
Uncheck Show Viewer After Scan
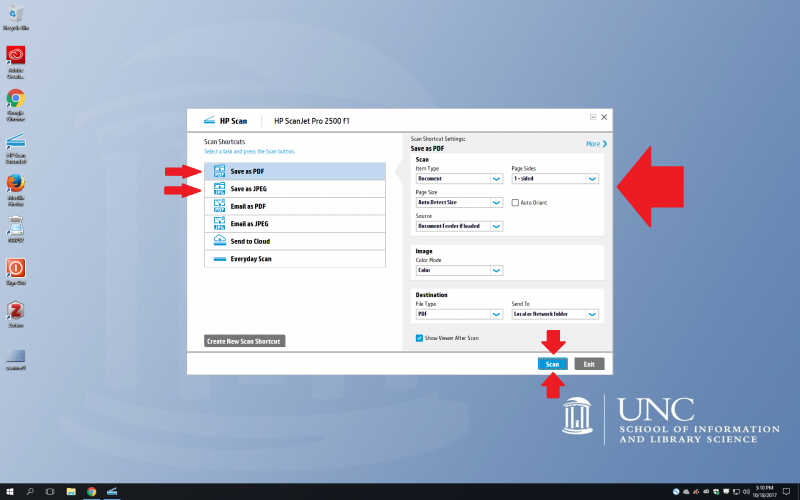(x=419, y=338)
